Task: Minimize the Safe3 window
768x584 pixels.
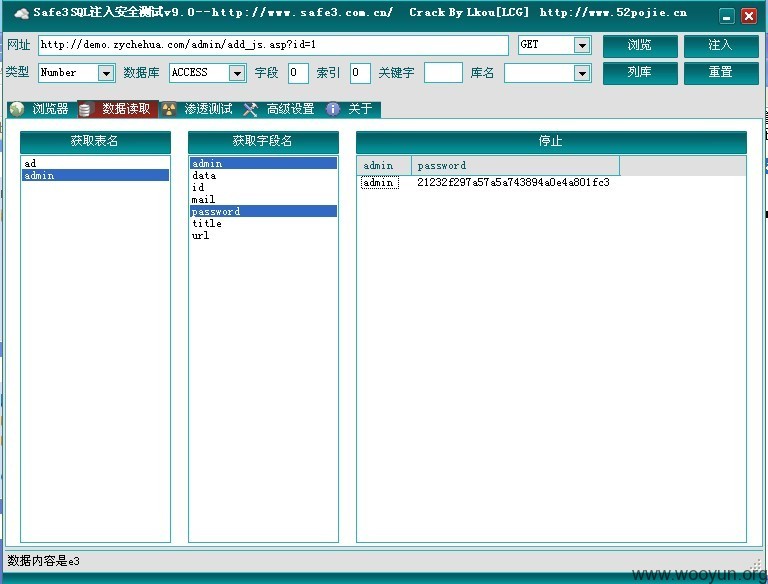Action: (x=727, y=16)
